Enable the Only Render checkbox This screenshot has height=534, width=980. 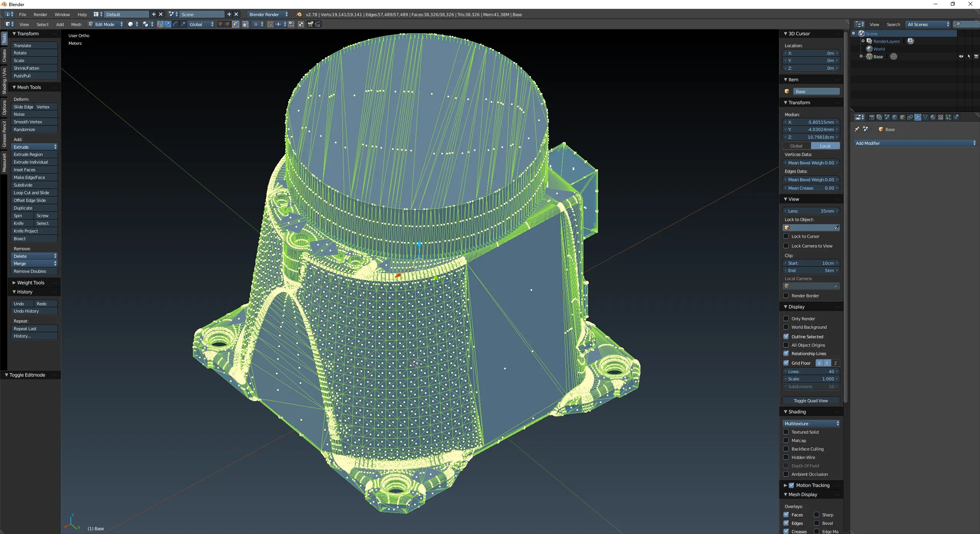pos(786,318)
